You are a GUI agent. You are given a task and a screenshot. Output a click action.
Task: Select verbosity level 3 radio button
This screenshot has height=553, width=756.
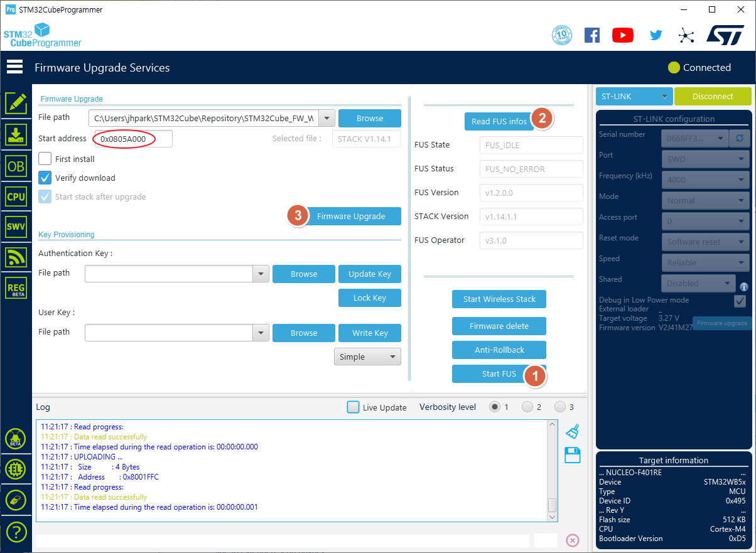point(560,407)
